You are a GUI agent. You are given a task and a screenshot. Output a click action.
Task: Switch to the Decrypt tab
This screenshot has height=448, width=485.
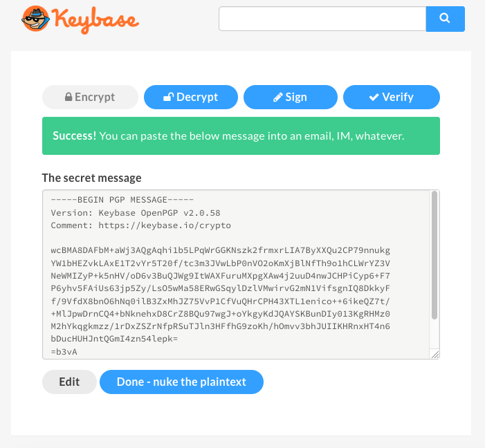(x=191, y=97)
